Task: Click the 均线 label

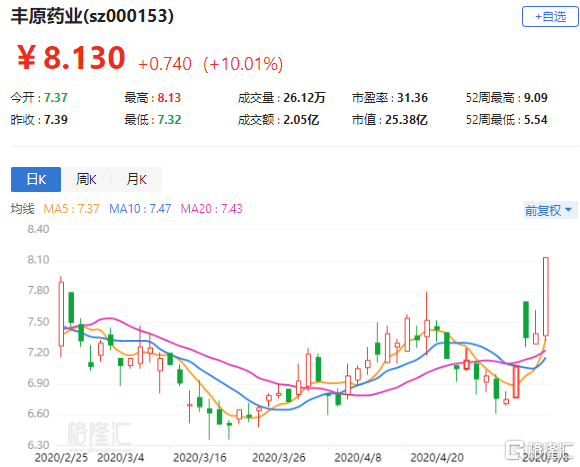Action: [23, 209]
